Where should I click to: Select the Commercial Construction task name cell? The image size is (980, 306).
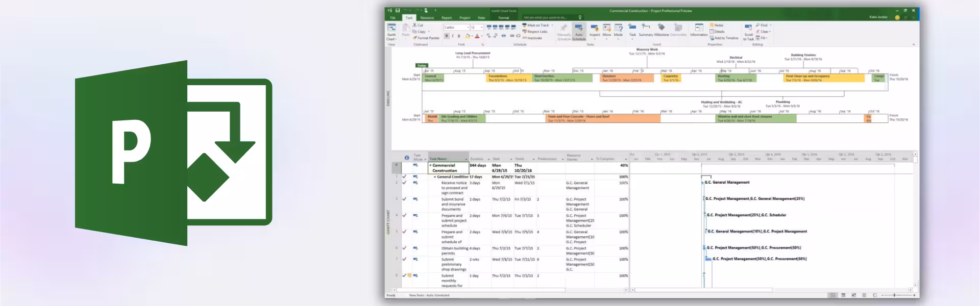coord(448,168)
